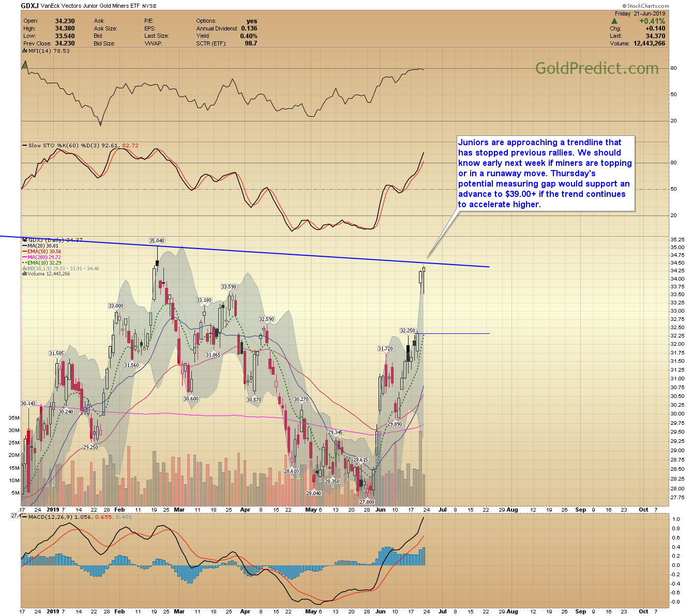The height and width of the screenshot is (616, 693).
Task: Click the 29.345 price label on chart
Action: (x=335, y=433)
